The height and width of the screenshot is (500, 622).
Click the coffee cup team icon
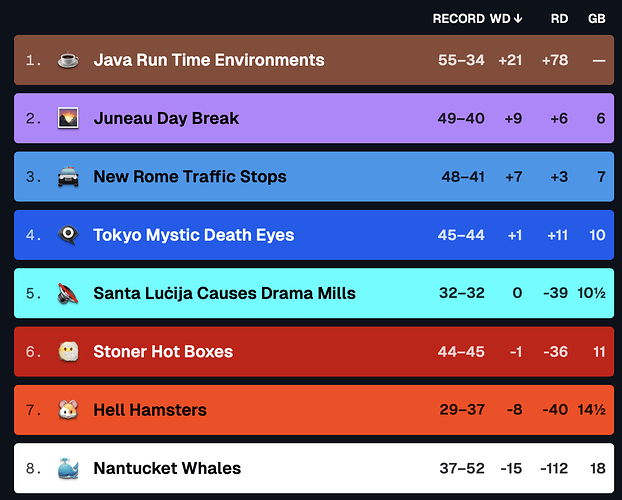coord(68,60)
